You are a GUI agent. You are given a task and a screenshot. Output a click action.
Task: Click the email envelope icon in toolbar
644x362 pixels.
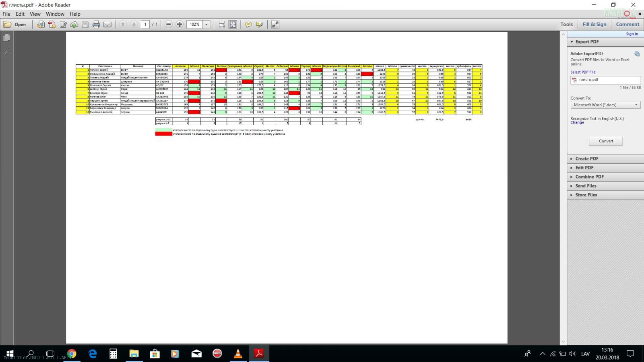(x=107, y=25)
